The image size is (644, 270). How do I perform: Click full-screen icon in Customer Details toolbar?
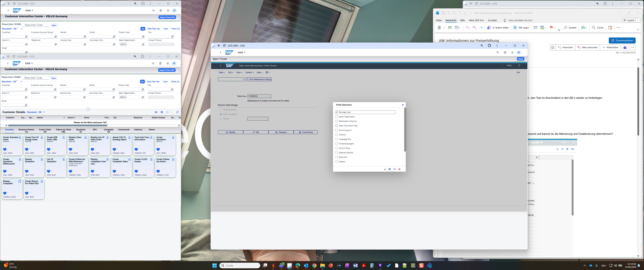point(177,112)
